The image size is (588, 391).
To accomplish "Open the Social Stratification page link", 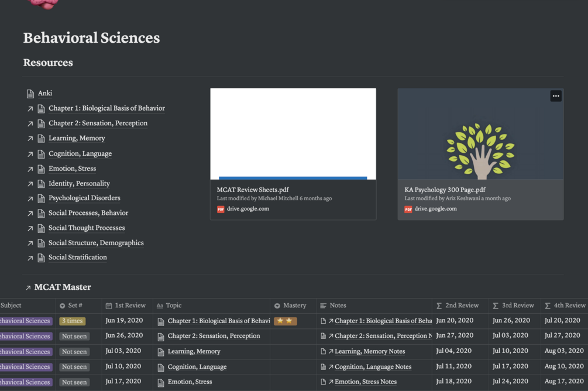I will coord(78,257).
